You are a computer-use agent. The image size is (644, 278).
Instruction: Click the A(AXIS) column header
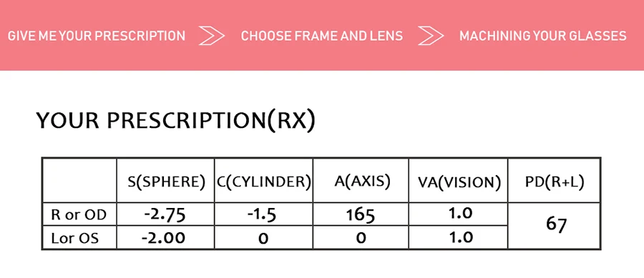[x=362, y=182]
